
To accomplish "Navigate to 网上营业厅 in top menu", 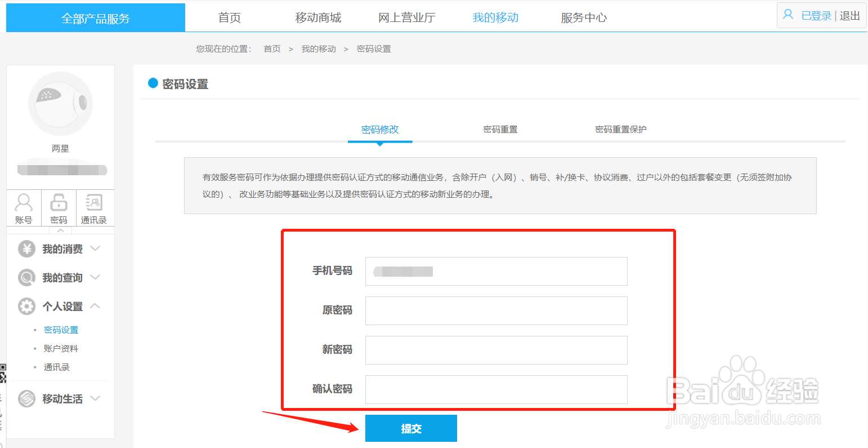I will pyautogui.click(x=408, y=17).
